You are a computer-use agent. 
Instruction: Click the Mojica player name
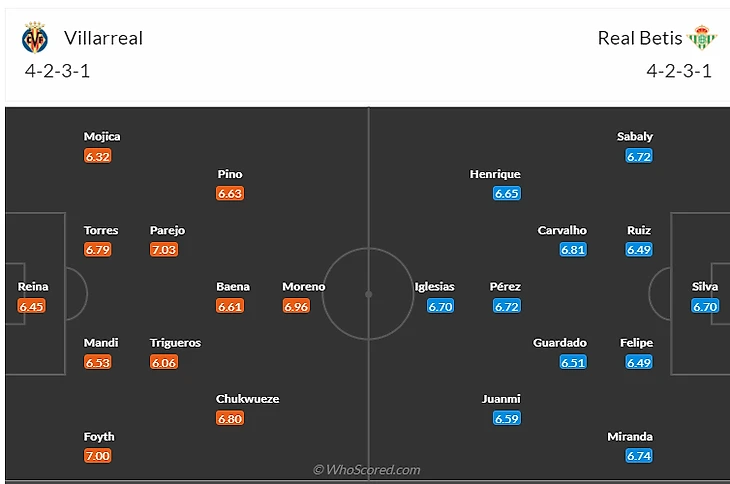click(102, 137)
